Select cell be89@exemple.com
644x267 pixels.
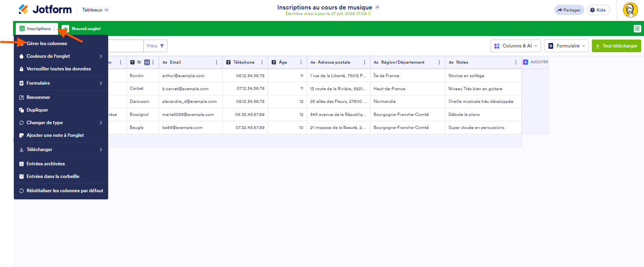191,127
